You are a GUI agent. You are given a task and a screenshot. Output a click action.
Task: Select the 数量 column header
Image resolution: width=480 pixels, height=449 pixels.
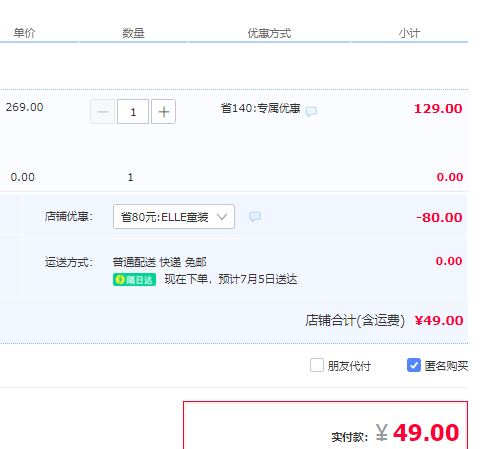click(133, 33)
